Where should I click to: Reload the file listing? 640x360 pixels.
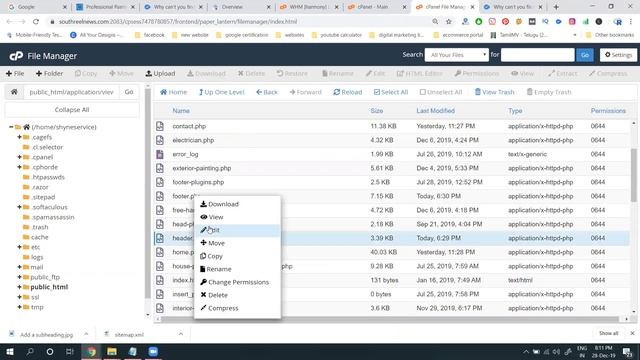click(x=348, y=92)
